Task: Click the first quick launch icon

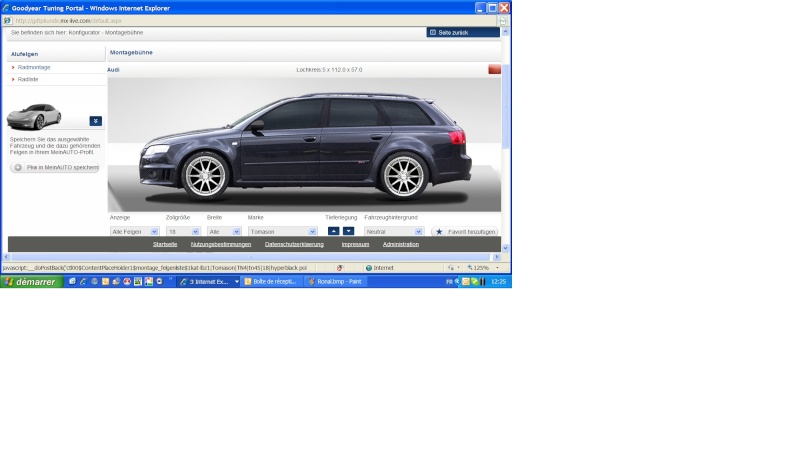Action: click(72, 282)
